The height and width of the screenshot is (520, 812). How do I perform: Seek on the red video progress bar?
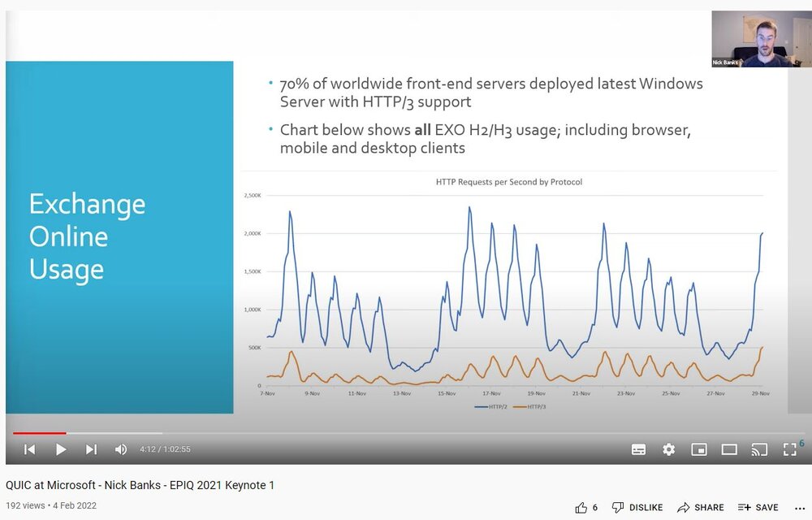click(39, 433)
